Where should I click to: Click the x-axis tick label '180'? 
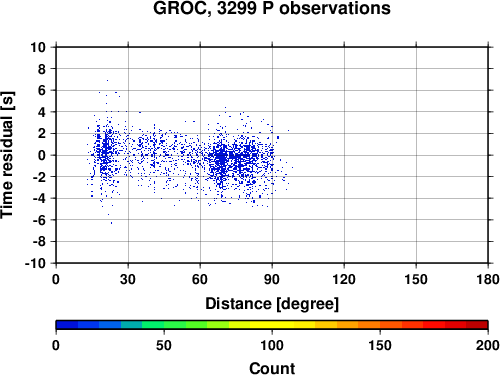[x=488, y=279]
